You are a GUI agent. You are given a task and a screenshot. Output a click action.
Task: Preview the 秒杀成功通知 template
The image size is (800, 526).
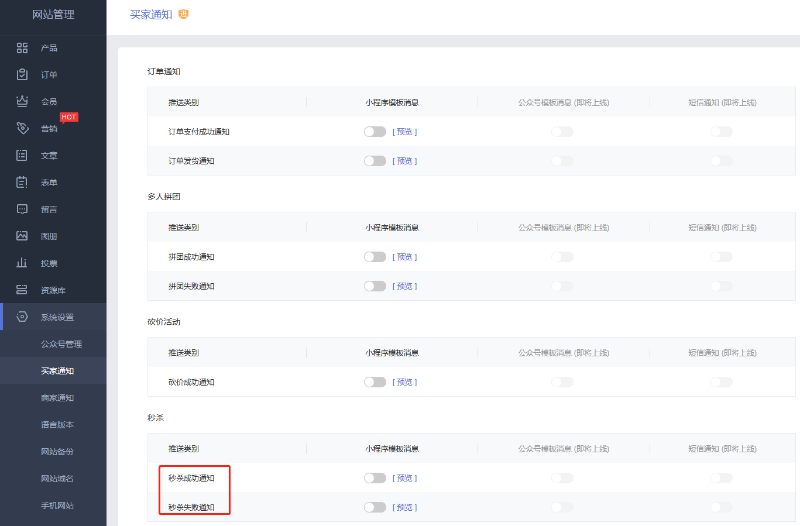pyautogui.click(x=405, y=478)
